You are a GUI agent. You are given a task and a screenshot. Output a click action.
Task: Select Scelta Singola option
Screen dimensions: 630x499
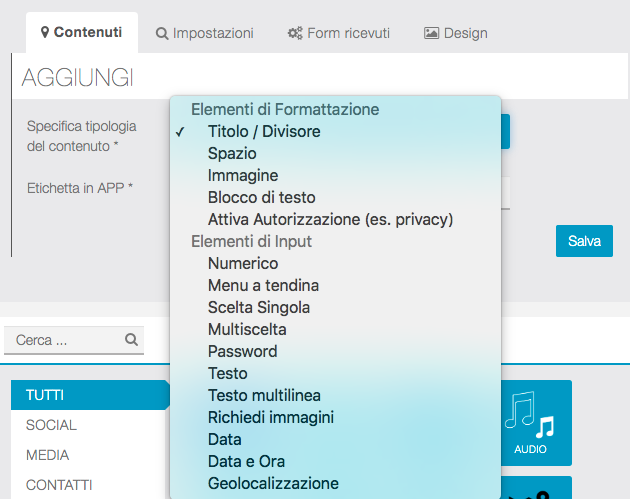259,307
